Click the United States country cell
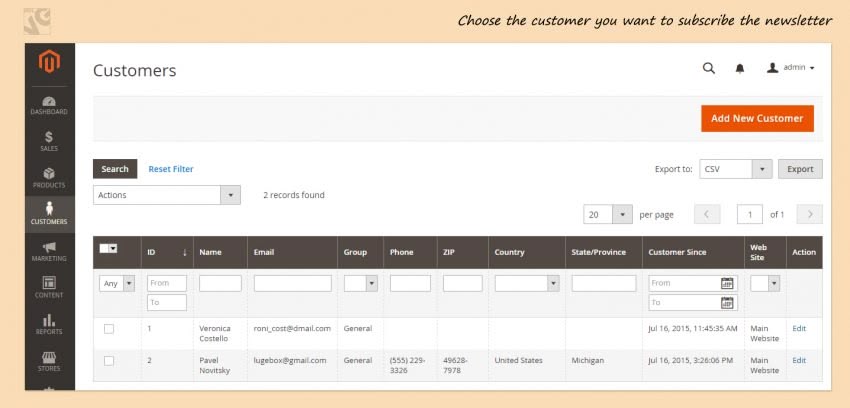 [x=518, y=360]
